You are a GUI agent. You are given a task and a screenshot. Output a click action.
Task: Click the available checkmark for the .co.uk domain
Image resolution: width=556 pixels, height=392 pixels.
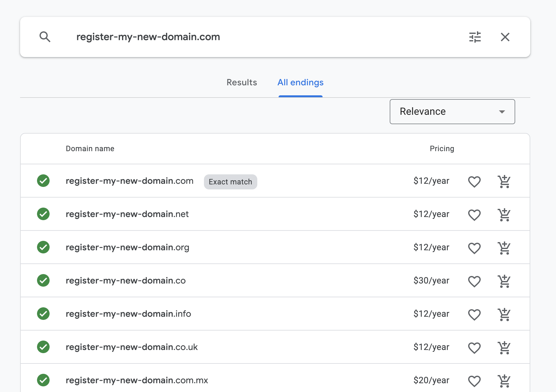pyautogui.click(x=43, y=347)
